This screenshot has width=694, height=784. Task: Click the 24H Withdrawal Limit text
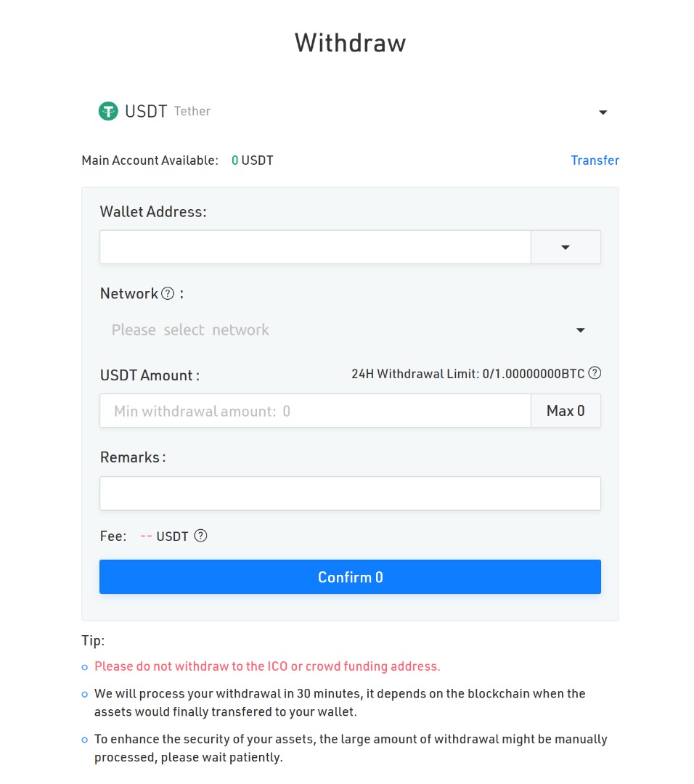tap(468, 374)
